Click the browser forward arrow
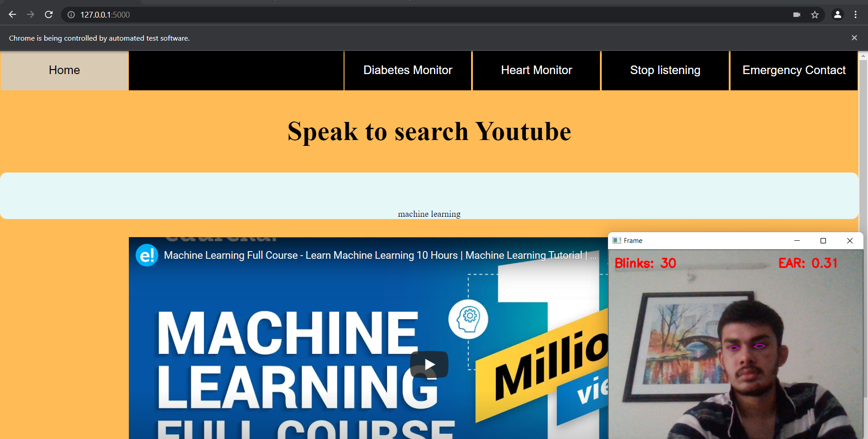868x439 pixels. tap(30, 14)
